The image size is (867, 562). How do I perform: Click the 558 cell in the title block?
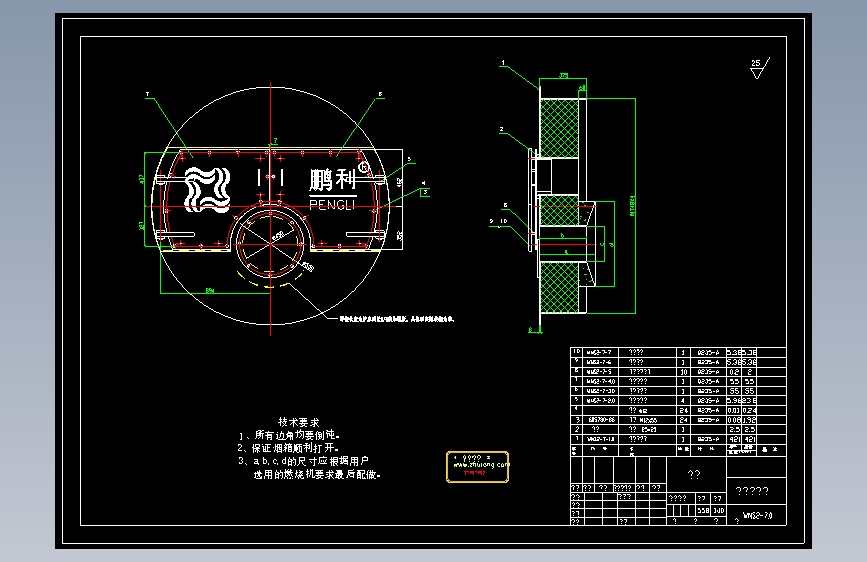703,511
